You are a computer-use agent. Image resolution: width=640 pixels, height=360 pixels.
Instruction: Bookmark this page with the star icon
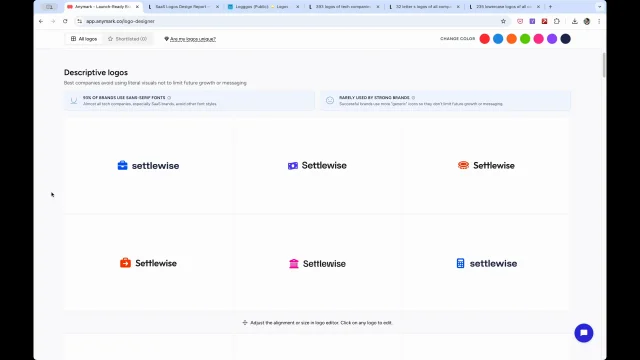coord(503,21)
